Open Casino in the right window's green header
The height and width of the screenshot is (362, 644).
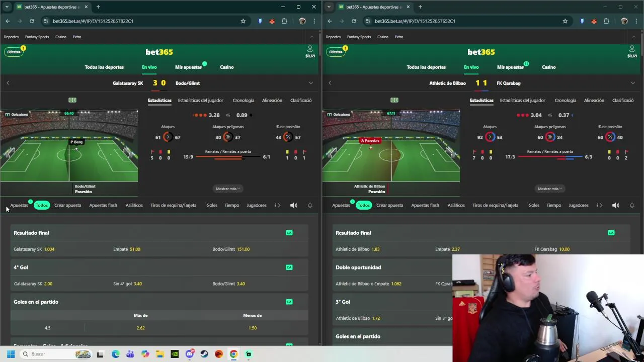[x=549, y=67]
